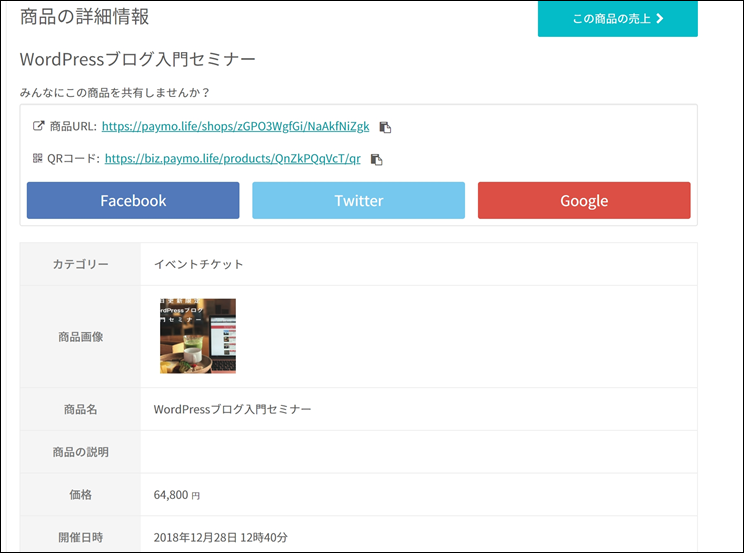Click the QR code icon before QRコード
The height and width of the screenshot is (553, 744).
[x=37, y=158]
